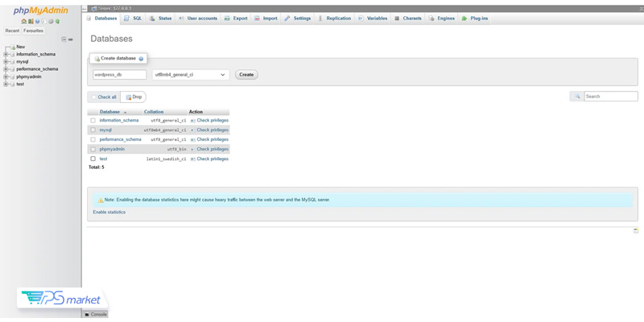Select the mysql row checkbox

93,130
